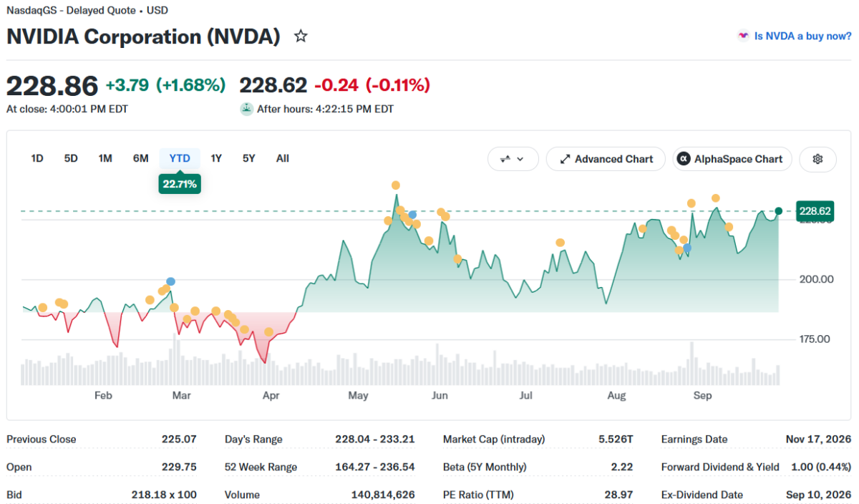Click the NVIDIA Corporation (NVDA) title
This screenshot has width=859, height=504.
pos(143,37)
